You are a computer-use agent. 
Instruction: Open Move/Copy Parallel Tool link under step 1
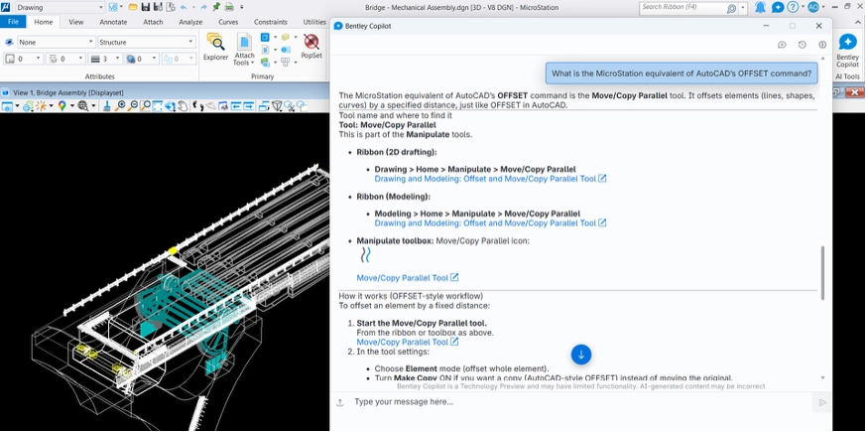pos(408,343)
